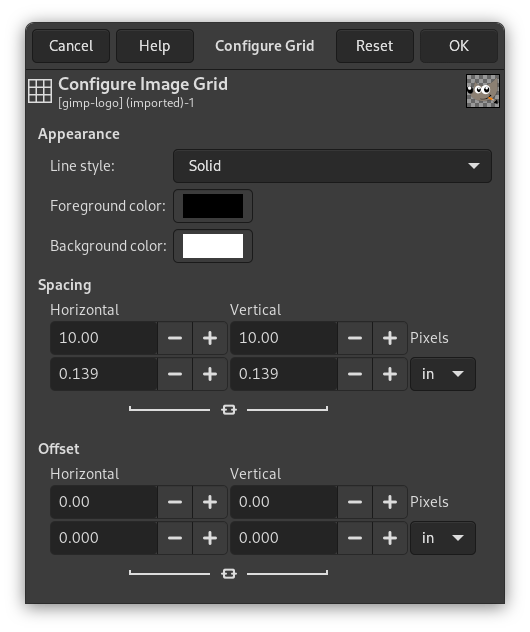
Task: Focus Offset Vertical inches field 0.000
Action: 284,538
